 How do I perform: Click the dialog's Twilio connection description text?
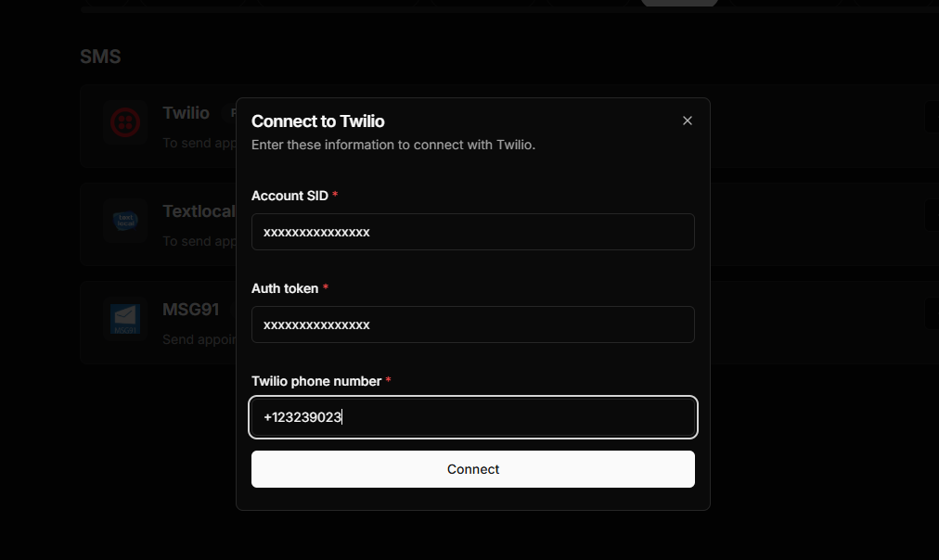pos(393,145)
